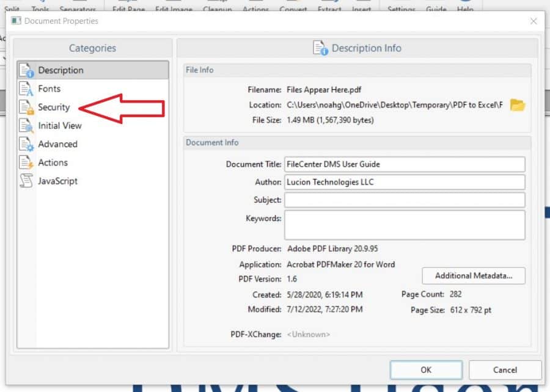Viewport: 550px width, 392px height.
Task: Open the yellow folder icon beside Location
Action: [x=517, y=105]
